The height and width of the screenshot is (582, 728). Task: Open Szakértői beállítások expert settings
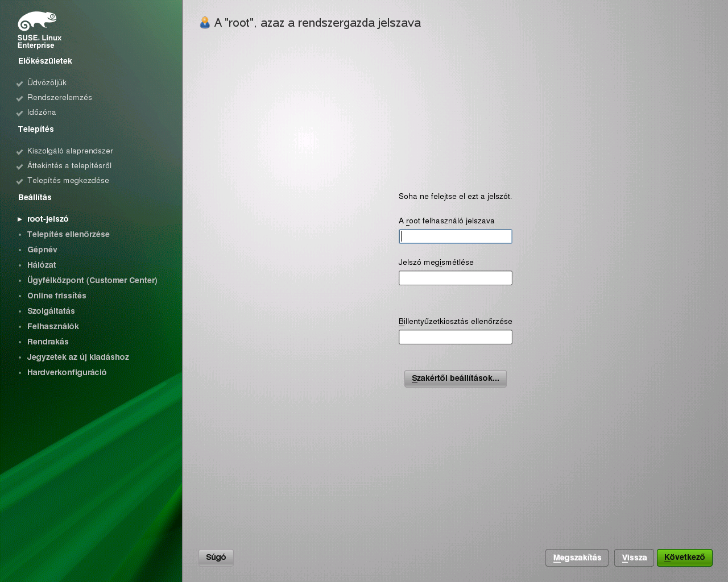tap(456, 379)
